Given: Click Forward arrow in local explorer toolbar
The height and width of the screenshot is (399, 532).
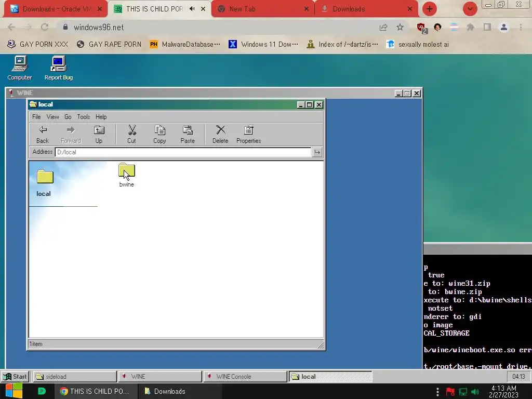Looking at the screenshot, I should tap(71, 135).
